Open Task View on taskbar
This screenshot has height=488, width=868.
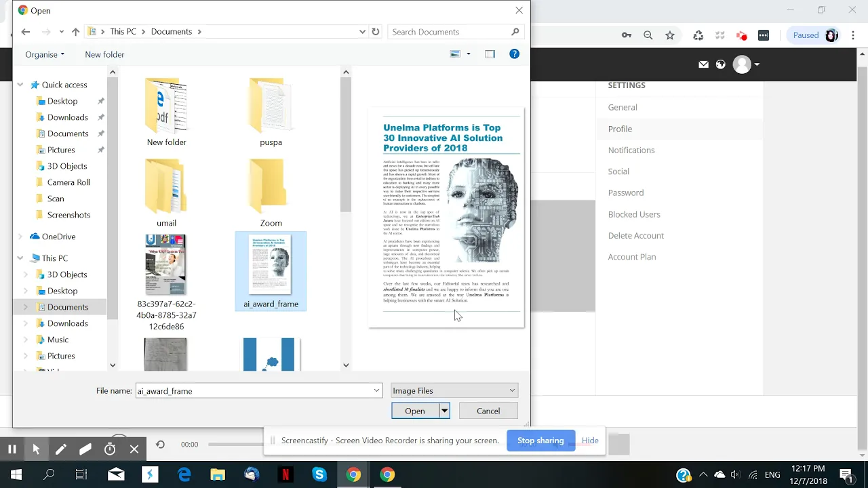pyautogui.click(x=81, y=474)
